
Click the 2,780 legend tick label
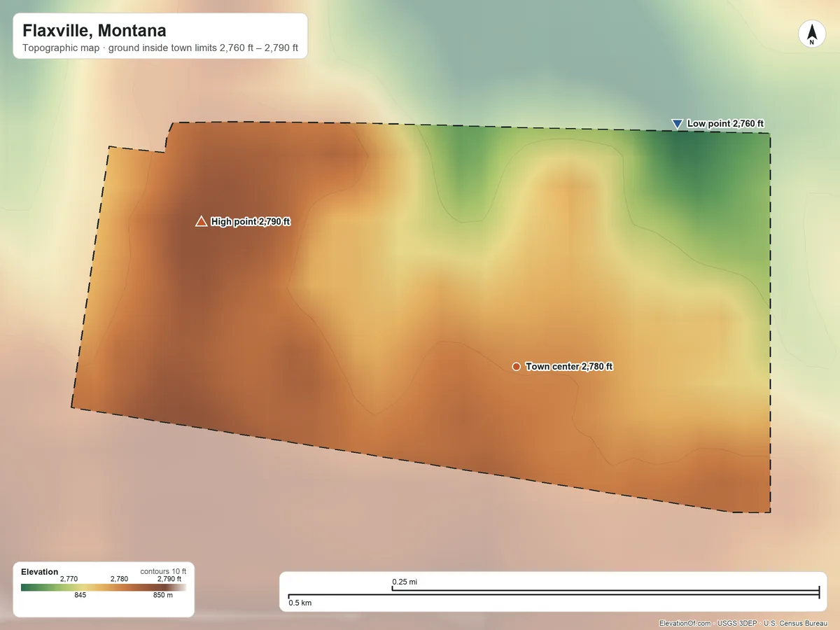coord(120,579)
